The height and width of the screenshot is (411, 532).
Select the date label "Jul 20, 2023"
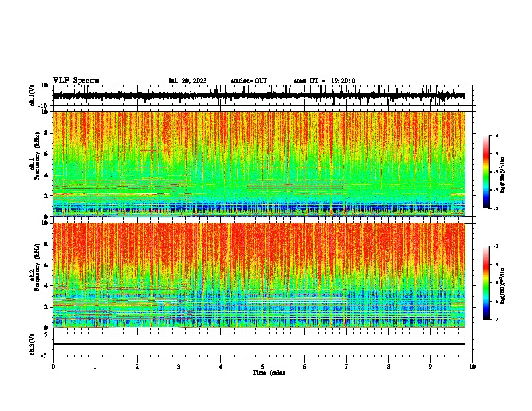pyautogui.click(x=187, y=81)
